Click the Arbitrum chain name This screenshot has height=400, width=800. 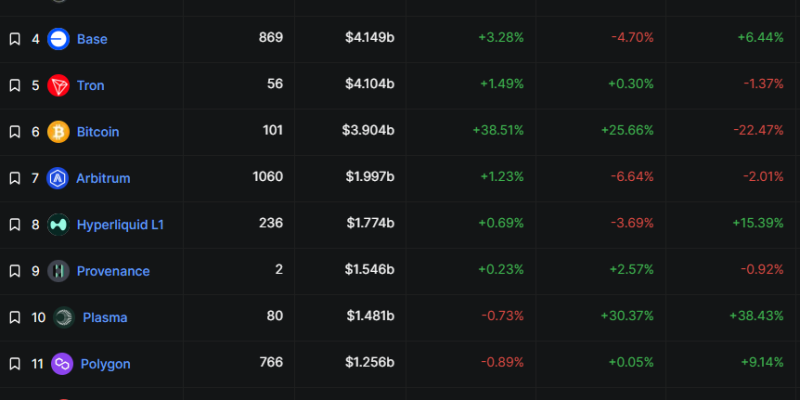[x=103, y=178]
